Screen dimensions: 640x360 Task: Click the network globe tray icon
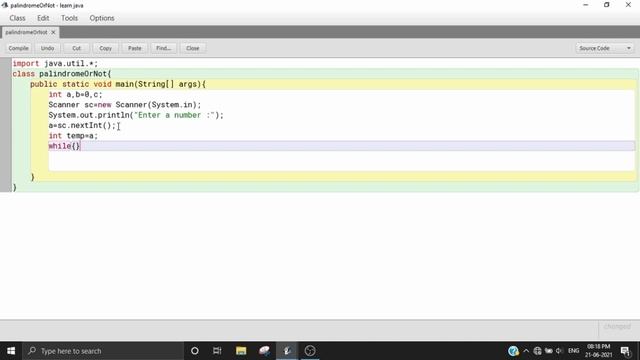[538, 351]
